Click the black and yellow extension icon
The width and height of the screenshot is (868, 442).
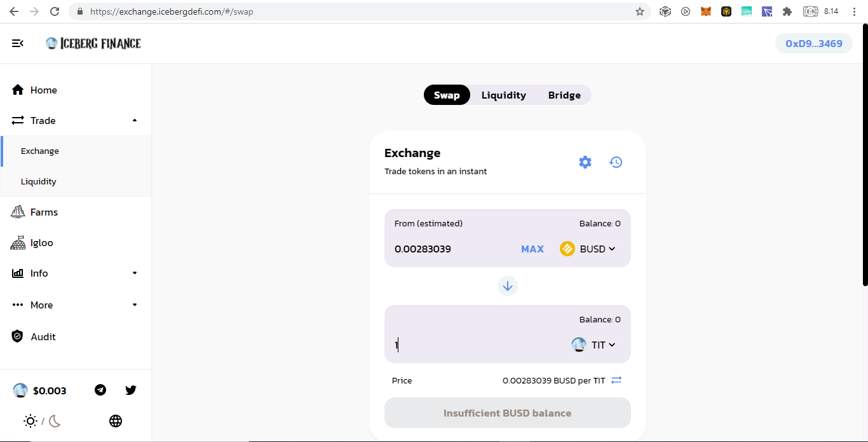726,11
